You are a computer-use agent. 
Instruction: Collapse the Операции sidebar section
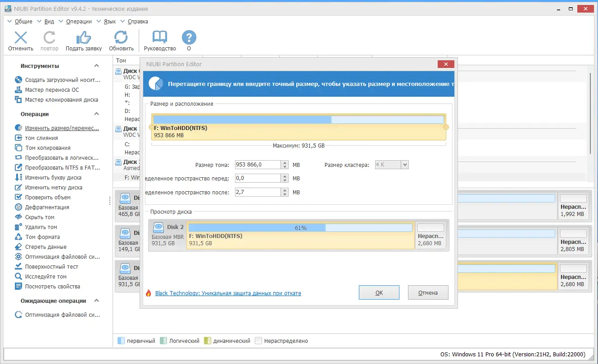click(96, 114)
